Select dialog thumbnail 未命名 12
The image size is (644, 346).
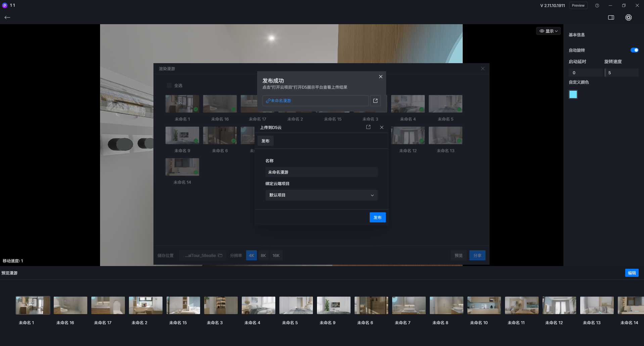tap(408, 135)
